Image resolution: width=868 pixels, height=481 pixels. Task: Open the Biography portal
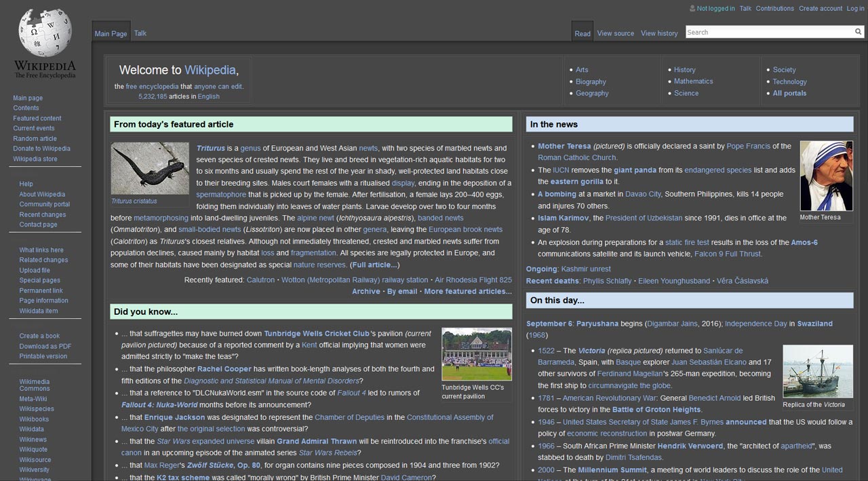591,81
